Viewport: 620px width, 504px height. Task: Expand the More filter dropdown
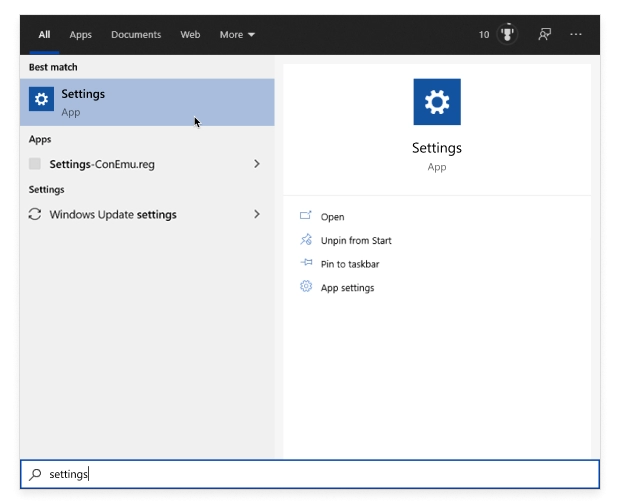point(237,34)
